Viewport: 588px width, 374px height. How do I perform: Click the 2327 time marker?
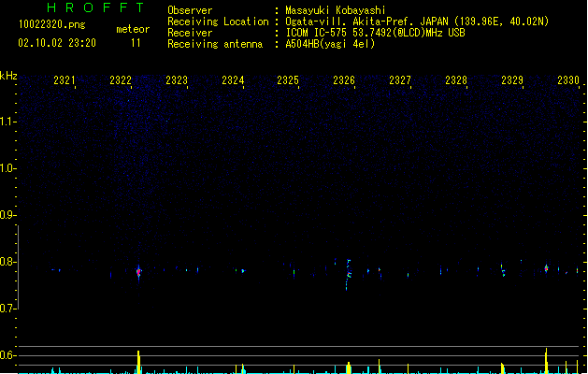tap(400, 80)
